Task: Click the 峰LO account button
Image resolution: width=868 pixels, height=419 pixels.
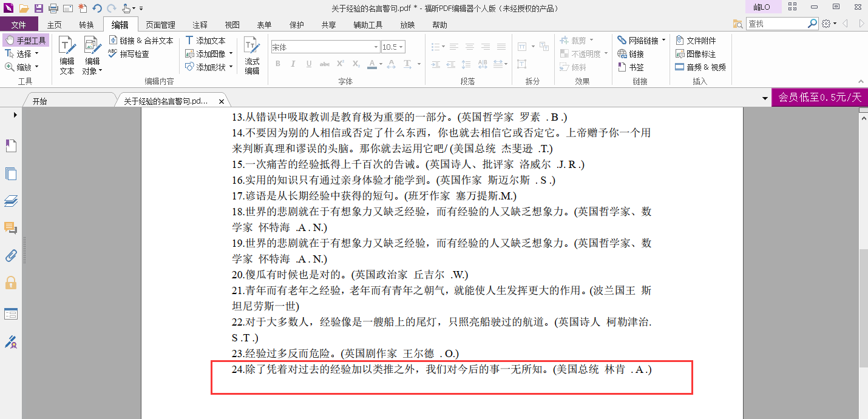Action: tap(762, 7)
